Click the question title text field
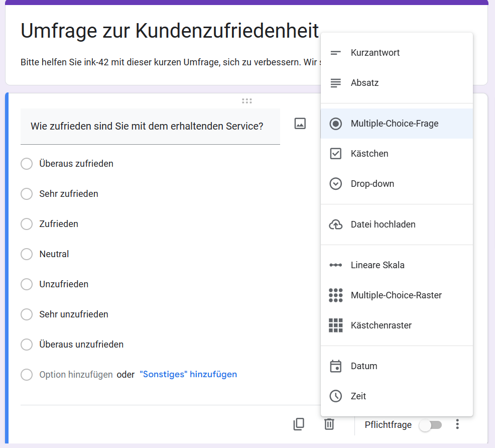This screenshot has height=448, width=495. [150, 126]
